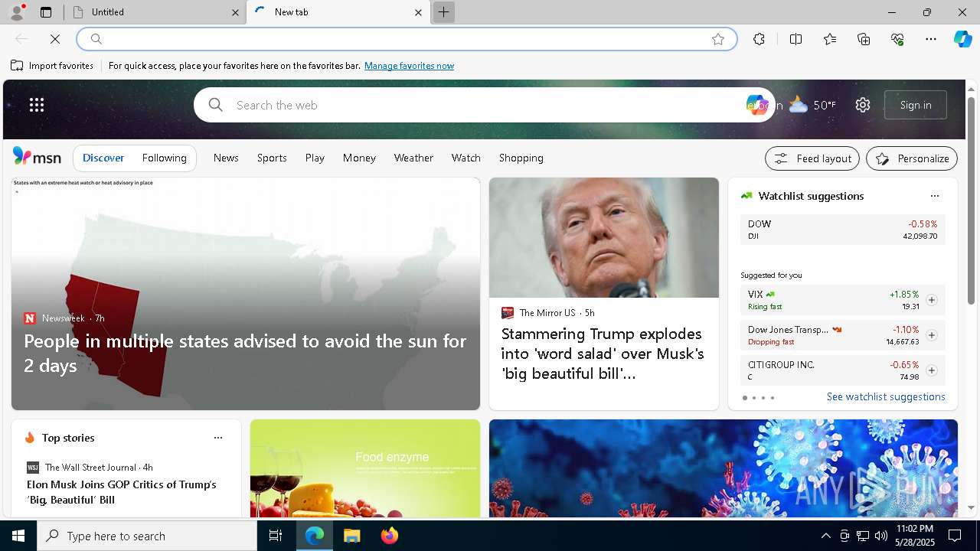
Task: Click the Personalize button
Action: point(912,158)
